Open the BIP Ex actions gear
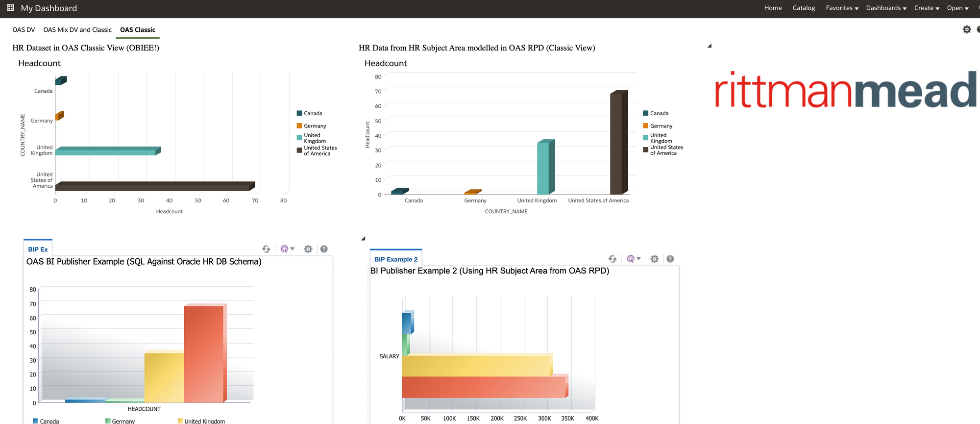 coord(308,249)
